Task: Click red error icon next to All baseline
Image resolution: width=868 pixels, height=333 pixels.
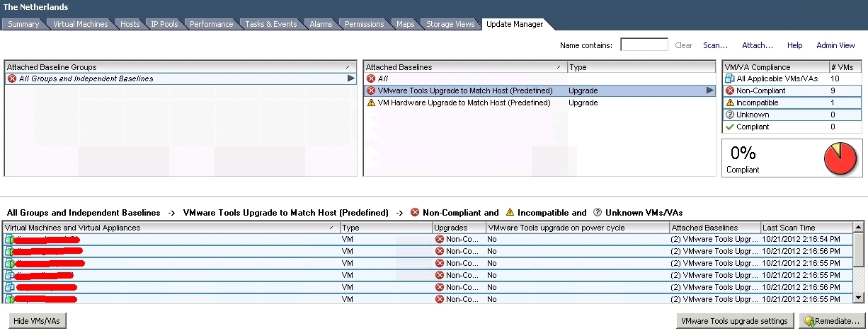Action: [371, 78]
